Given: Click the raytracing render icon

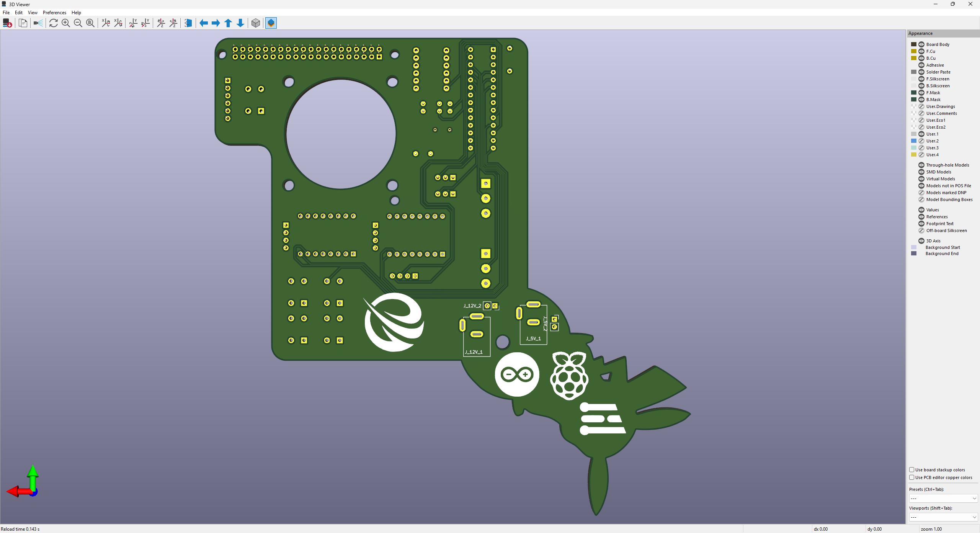Looking at the screenshot, I should tap(38, 23).
